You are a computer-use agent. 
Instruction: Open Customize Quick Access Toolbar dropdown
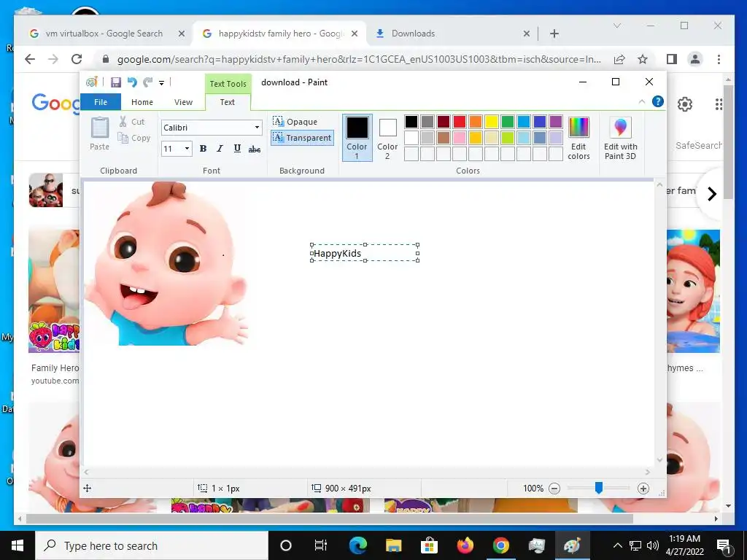point(161,83)
